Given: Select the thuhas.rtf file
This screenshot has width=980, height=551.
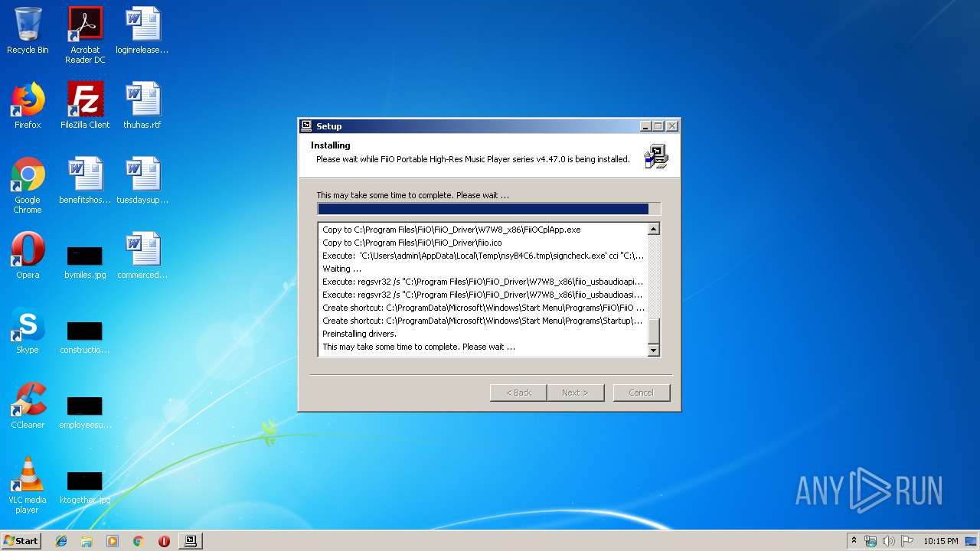Looking at the screenshot, I should click(x=142, y=106).
